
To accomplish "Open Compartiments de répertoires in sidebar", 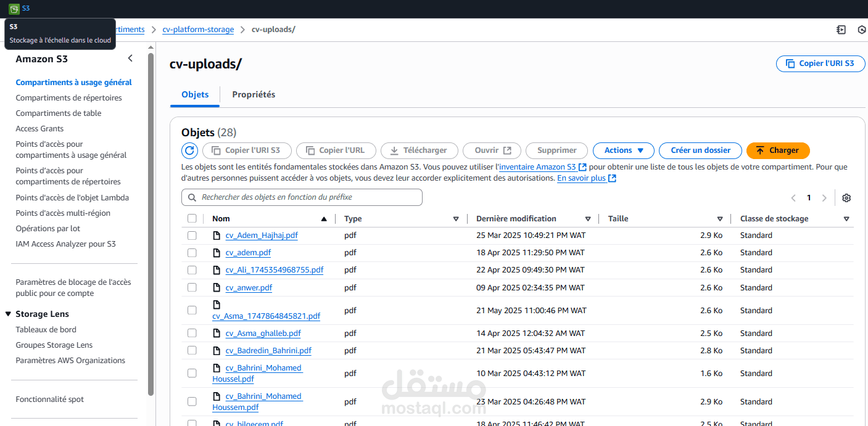I will point(68,97).
